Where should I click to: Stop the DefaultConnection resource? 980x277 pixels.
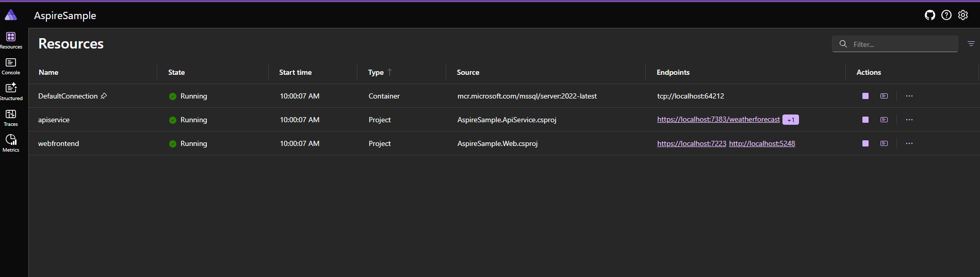point(865,96)
